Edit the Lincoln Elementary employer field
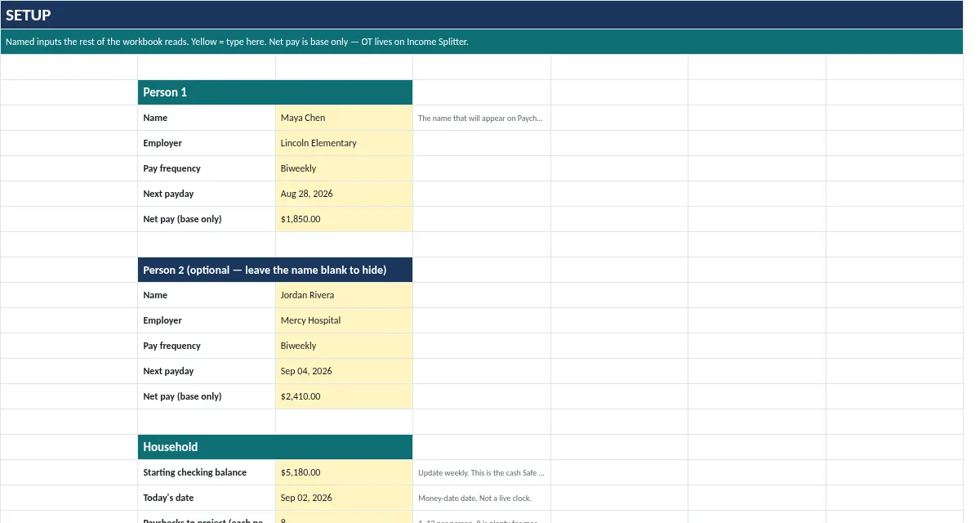The width and height of the screenshot is (980, 523). point(344,143)
